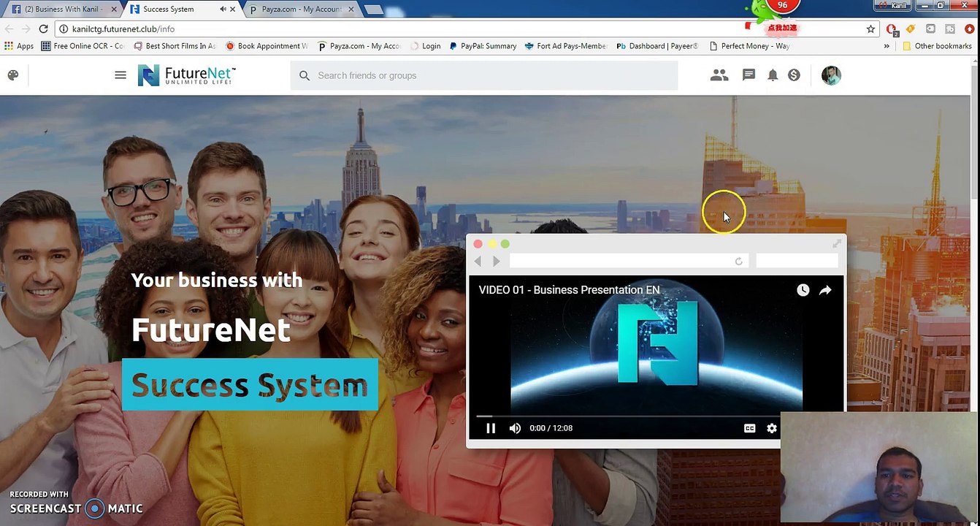Open the Login bookmark

[425, 45]
